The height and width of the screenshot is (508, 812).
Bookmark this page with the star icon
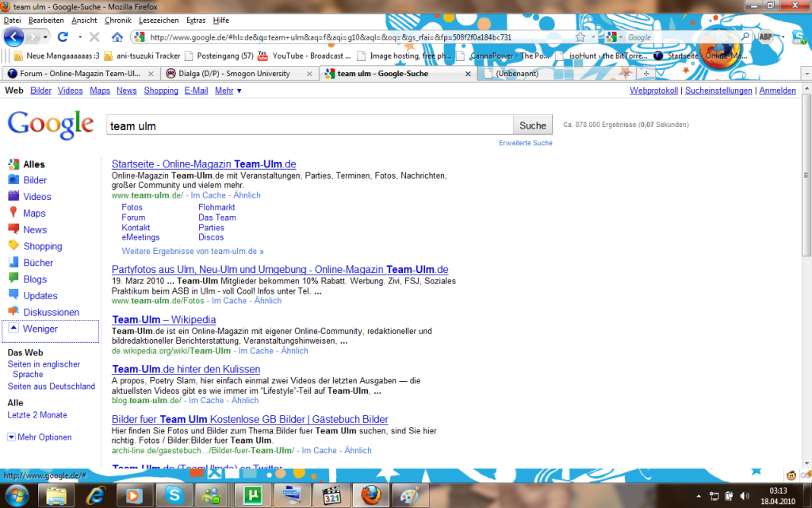click(580, 37)
